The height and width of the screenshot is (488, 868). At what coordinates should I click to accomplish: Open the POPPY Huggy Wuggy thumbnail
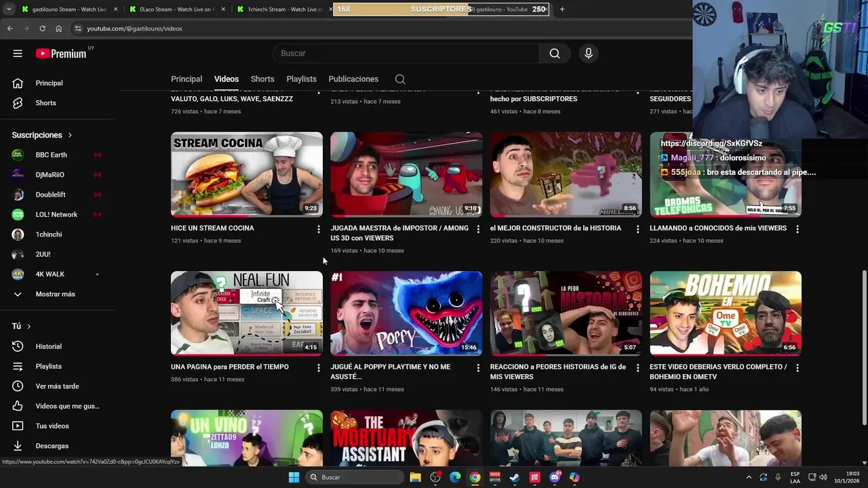[x=406, y=313]
